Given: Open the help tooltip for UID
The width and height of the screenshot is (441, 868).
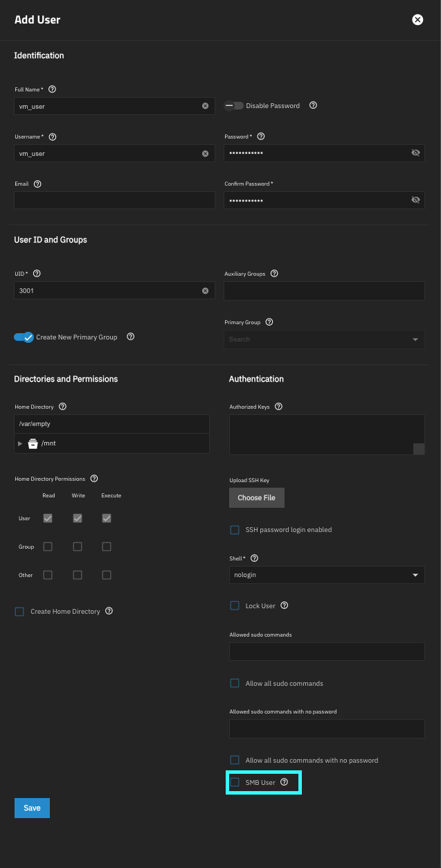Looking at the screenshot, I should [x=37, y=274].
